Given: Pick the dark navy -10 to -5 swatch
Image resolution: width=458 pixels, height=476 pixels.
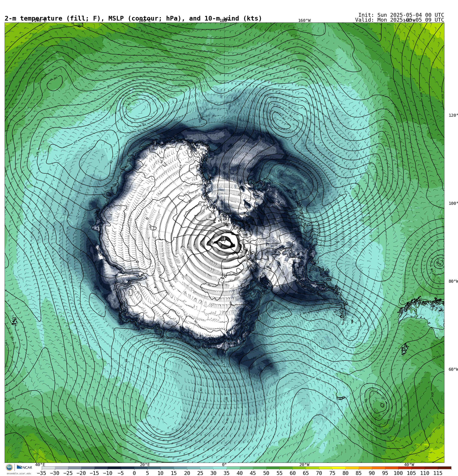Looking at the screenshot, I should click(114, 468).
